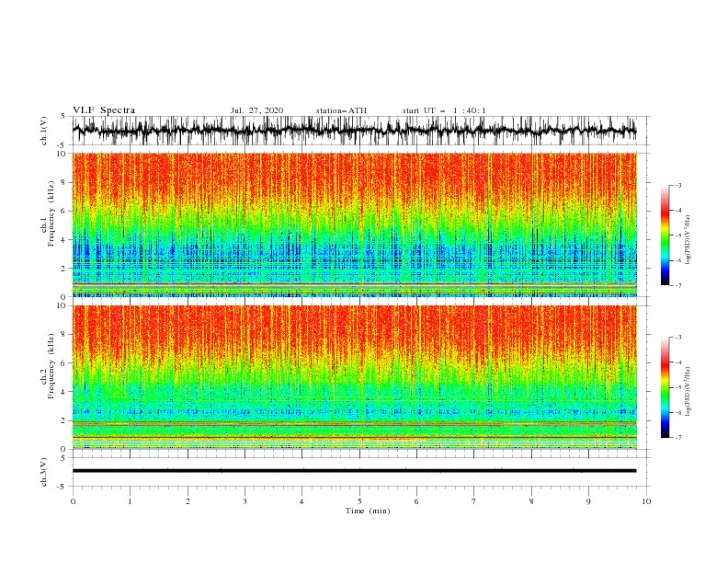The image size is (728, 563).
Task: Click inside the ch.1 spectrogram panel
Action: click(355, 224)
